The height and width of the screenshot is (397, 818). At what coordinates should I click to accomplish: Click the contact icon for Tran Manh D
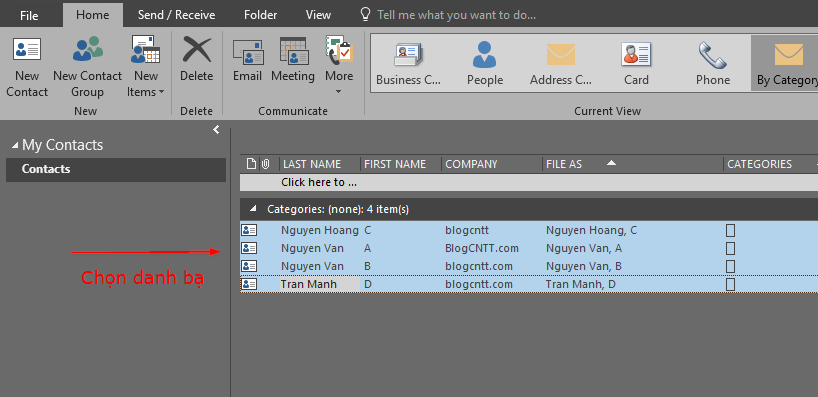click(x=249, y=284)
